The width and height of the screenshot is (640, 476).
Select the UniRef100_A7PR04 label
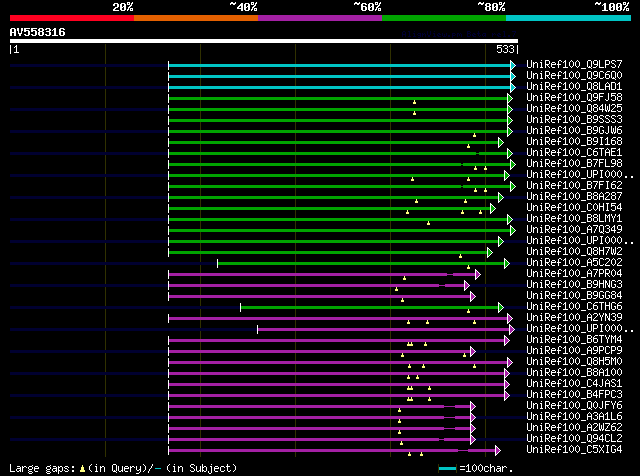574,274
